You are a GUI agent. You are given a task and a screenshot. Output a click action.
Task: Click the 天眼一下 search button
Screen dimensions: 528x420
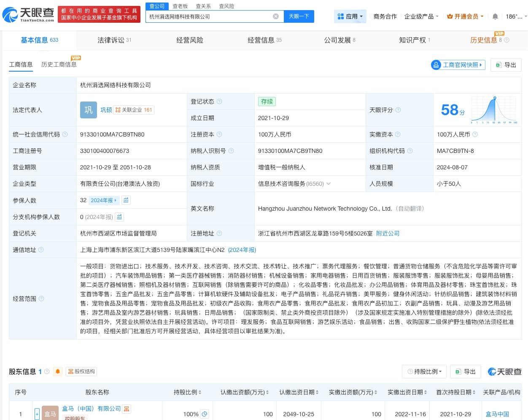tap(299, 16)
